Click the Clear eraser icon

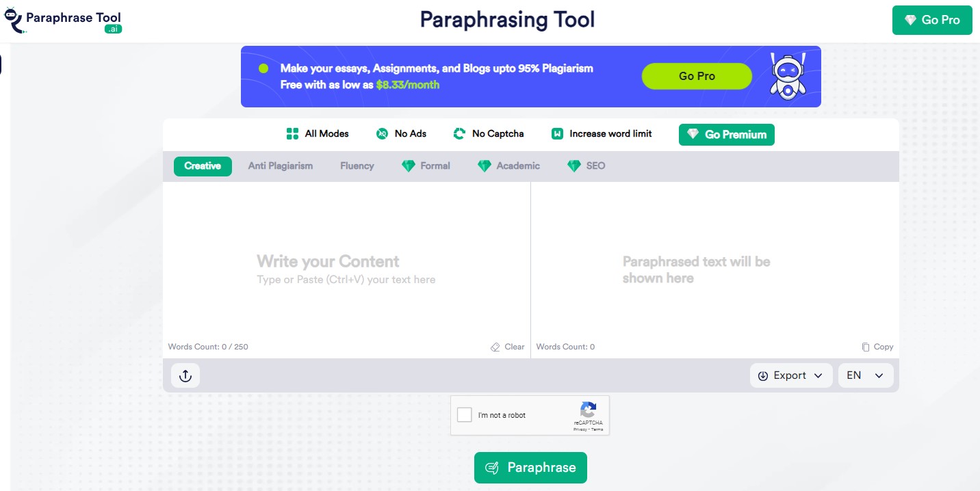pyautogui.click(x=495, y=347)
